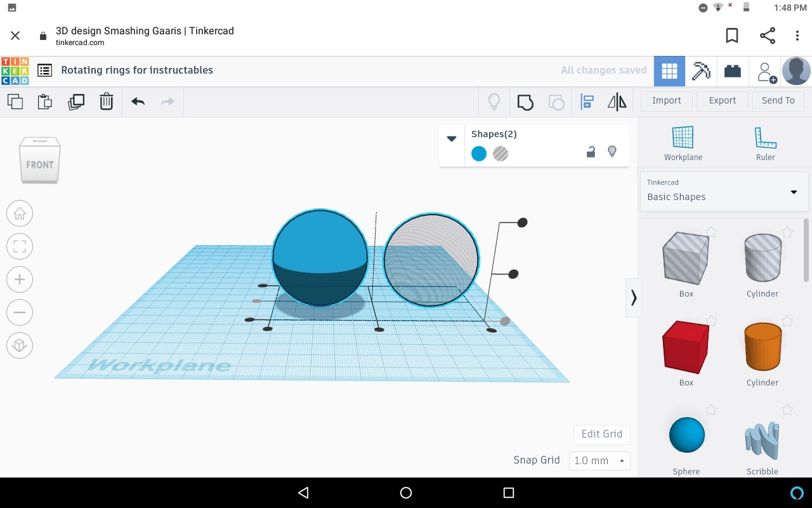The height and width of the screenshot is (508, 812).
Task: Undo the last action
Action: click(138, 102)
